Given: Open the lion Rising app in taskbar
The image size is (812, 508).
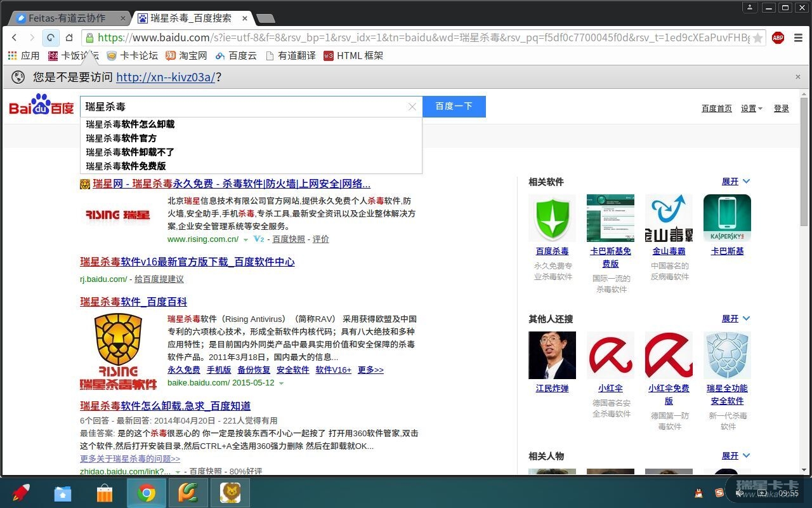Looking at the screenshot, I should coord(230,493).
